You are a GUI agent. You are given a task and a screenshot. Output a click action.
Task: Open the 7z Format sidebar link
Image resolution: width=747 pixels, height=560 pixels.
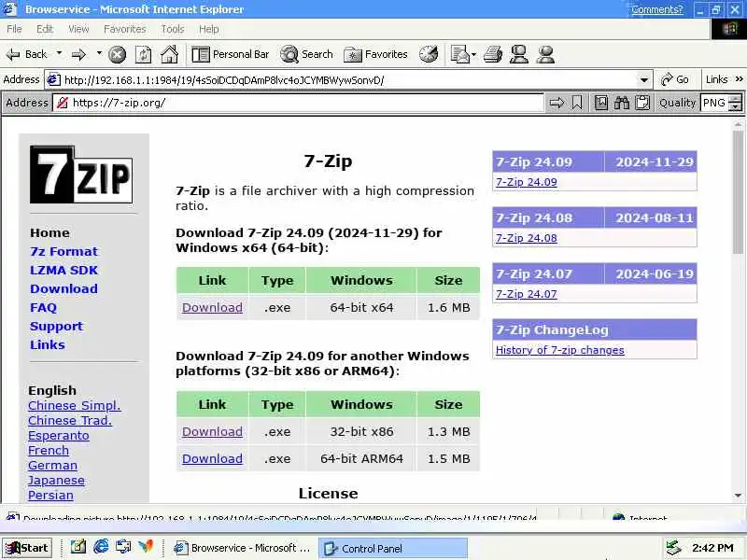tap(63, 251)
